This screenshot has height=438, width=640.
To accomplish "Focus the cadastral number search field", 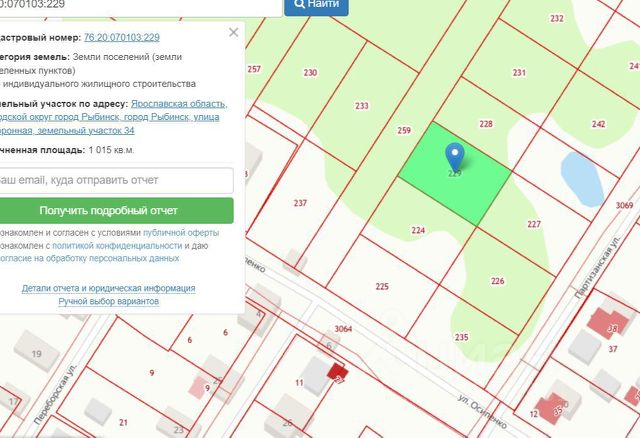I will pos(141,6).
